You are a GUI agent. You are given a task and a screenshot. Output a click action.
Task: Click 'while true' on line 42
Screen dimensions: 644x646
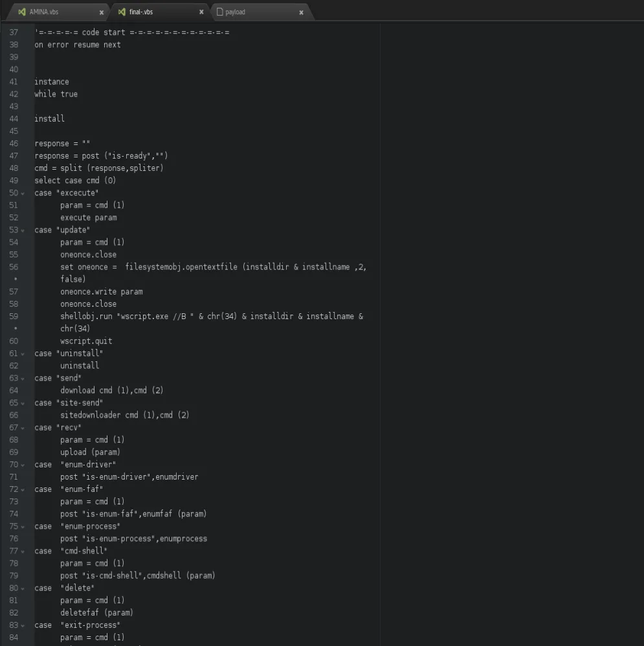point(56,94)
